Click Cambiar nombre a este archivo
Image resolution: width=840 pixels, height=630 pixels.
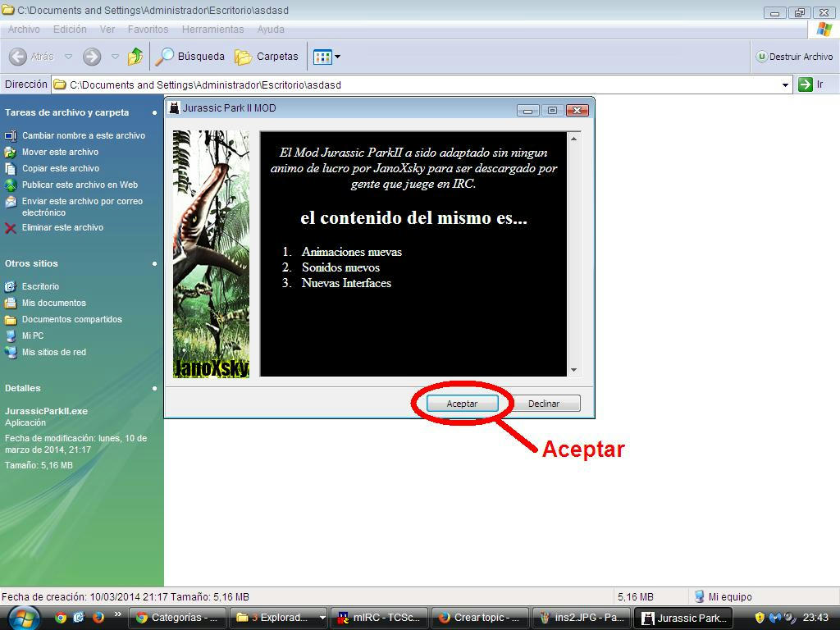point(84,135)
